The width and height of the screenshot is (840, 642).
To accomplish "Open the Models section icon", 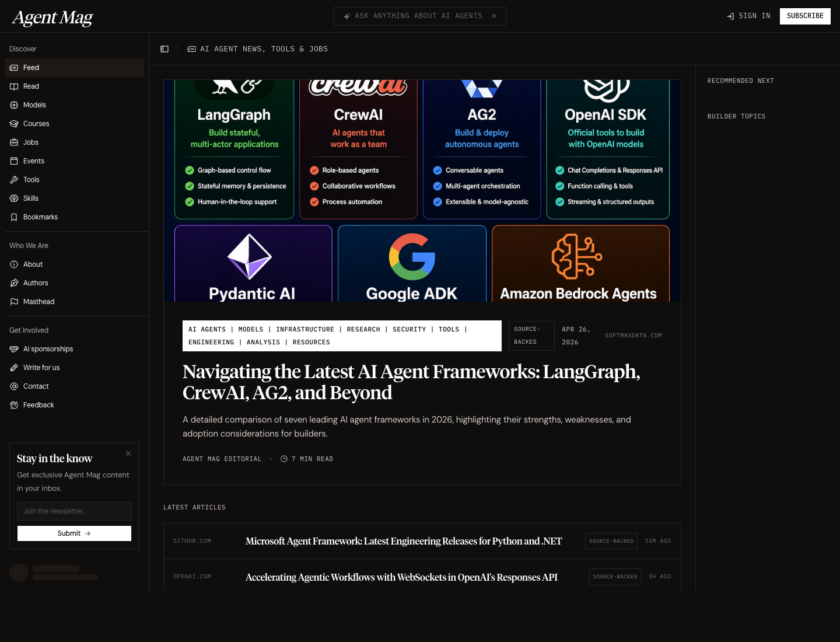I will tap(14, 105).
